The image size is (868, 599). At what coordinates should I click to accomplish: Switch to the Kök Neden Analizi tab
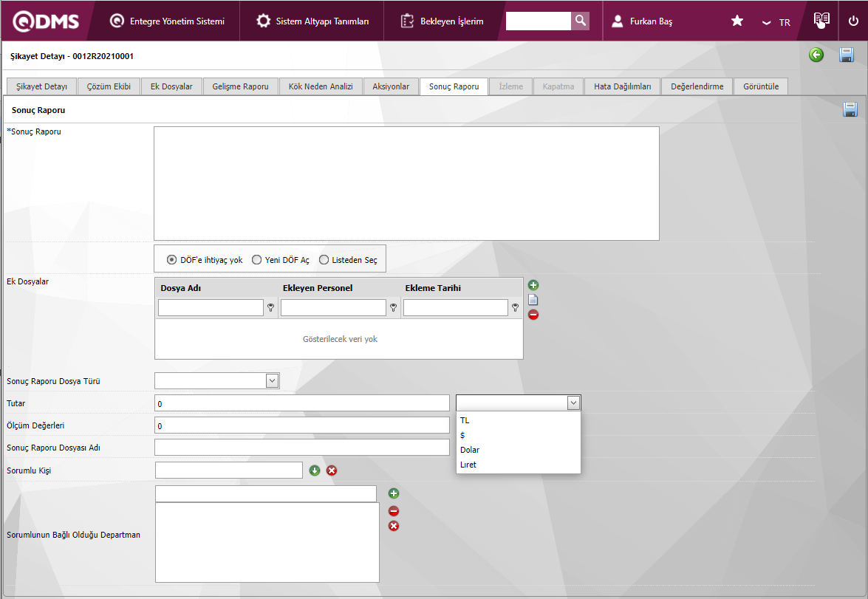tap(320, 86)
